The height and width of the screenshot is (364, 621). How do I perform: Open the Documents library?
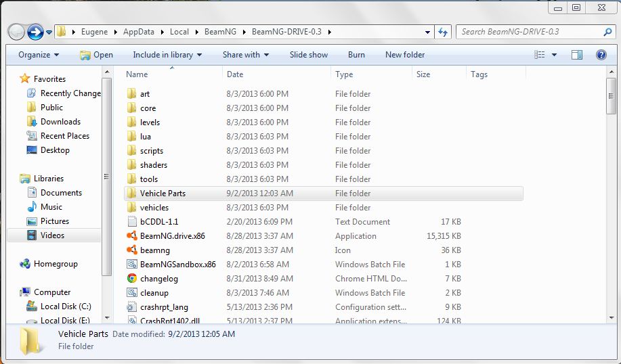62,193
